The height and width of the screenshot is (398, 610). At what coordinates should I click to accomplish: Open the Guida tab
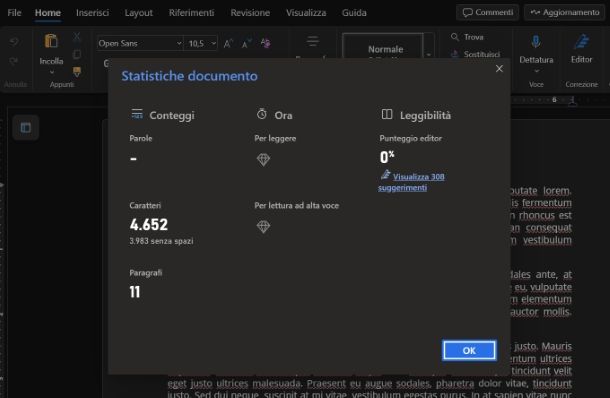click(354, 13)
